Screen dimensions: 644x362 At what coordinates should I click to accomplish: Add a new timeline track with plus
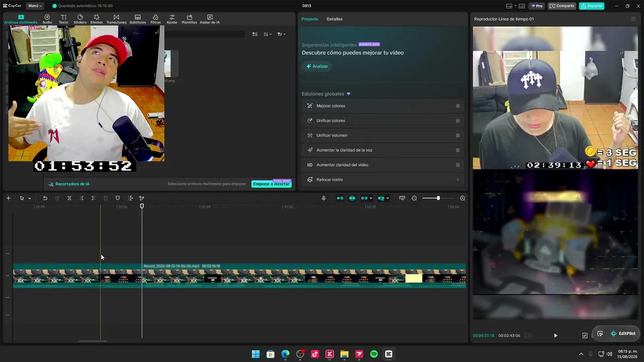click(x=8, y=198)
